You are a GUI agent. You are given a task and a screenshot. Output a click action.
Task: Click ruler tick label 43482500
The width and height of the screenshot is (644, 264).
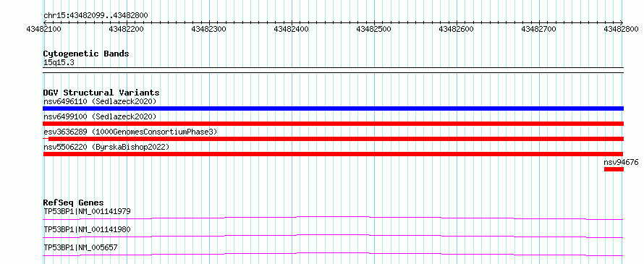pos(374,29)
